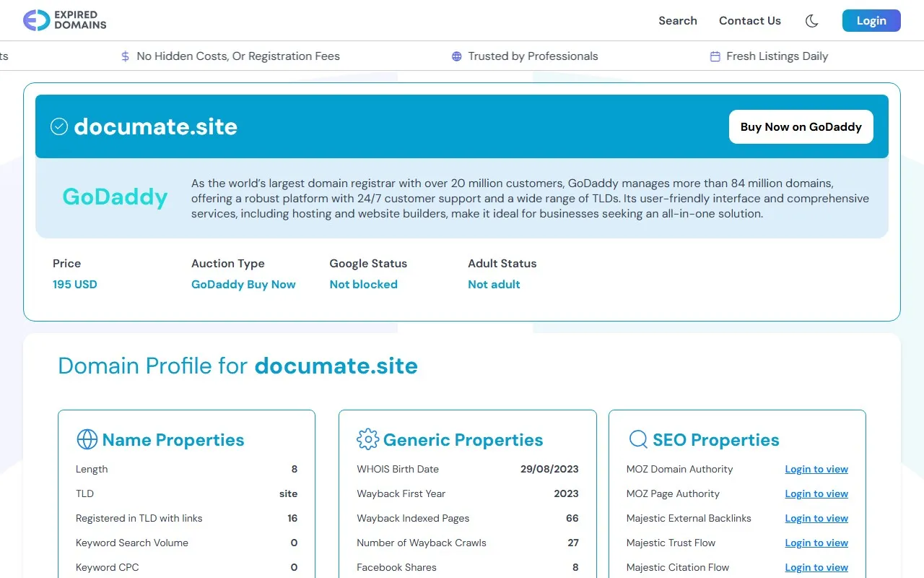Click the Expired Domains logo

64,20
